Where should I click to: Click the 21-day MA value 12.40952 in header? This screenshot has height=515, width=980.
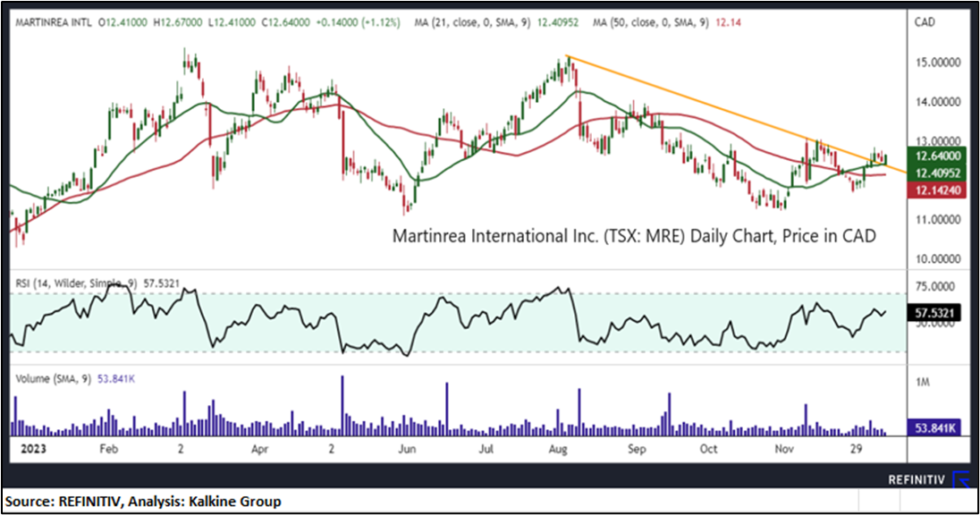coord(557,22)
